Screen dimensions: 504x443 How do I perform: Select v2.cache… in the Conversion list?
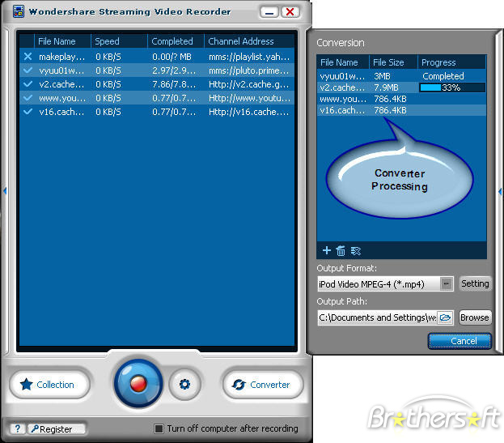coord(342,87)
